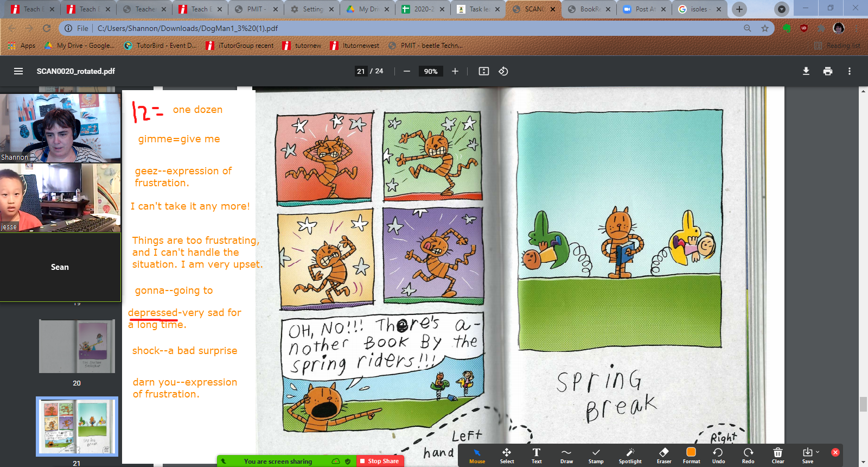
Task: Switch to the isoles Google tab
Action: 699,9
